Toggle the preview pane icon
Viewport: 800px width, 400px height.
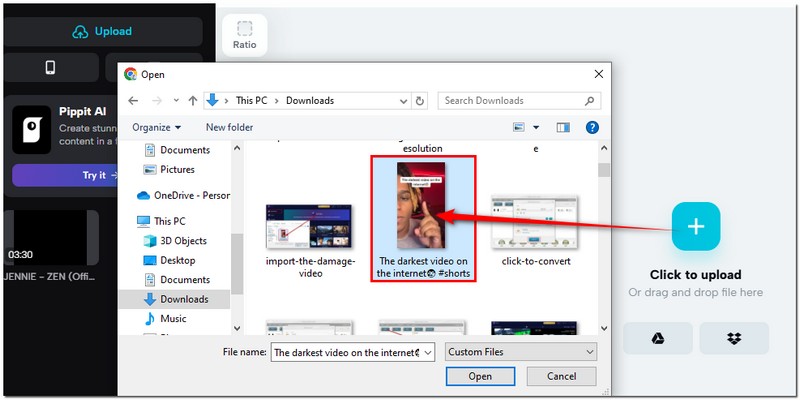coord(563,127)
